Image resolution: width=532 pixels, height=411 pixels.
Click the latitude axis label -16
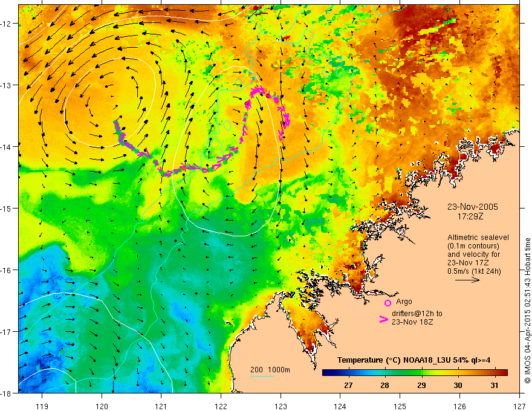tap(7, 270)
